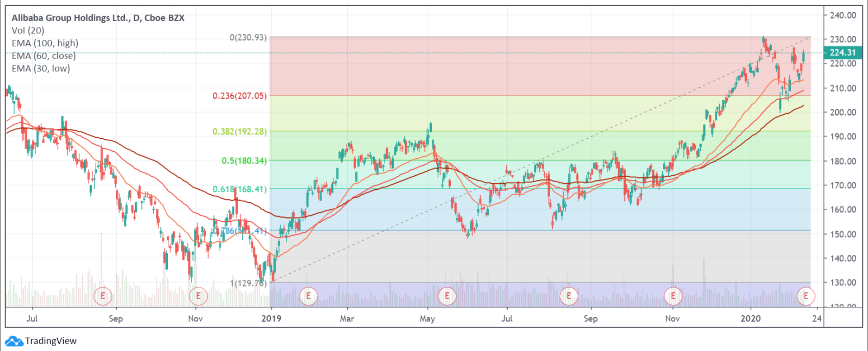Select the earnings marker at Nov 2019
This screenshot has width=868, height=351.
coord(673,296)
